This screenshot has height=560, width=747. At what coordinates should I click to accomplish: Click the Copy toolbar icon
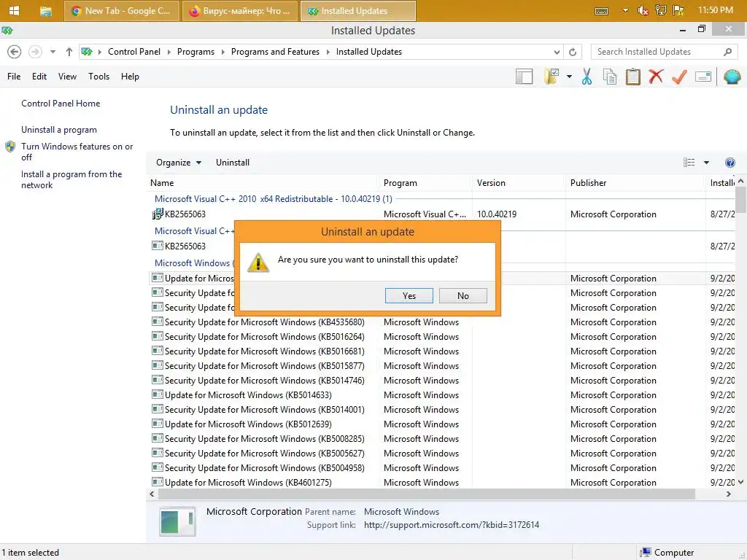point(610,77)
